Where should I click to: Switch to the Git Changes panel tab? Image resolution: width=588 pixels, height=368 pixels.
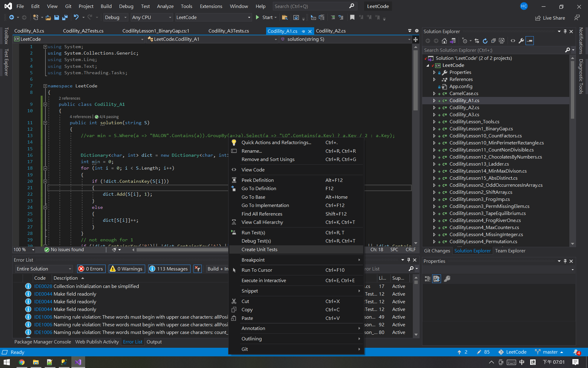point(437,251)
